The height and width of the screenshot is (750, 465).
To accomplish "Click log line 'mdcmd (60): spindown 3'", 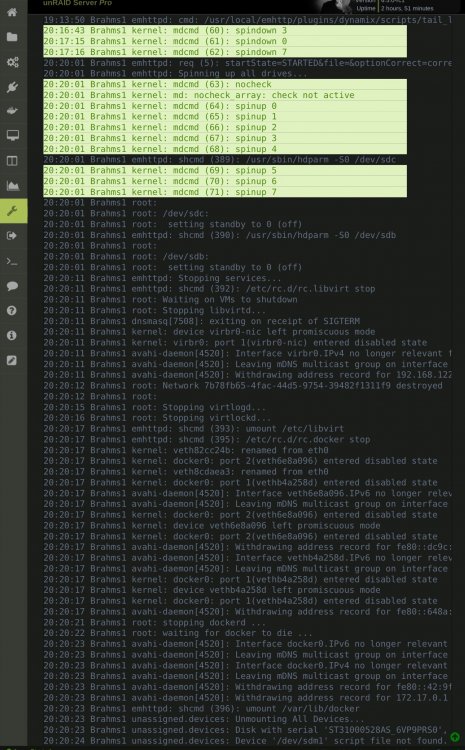I will click(x=225, y=31).
